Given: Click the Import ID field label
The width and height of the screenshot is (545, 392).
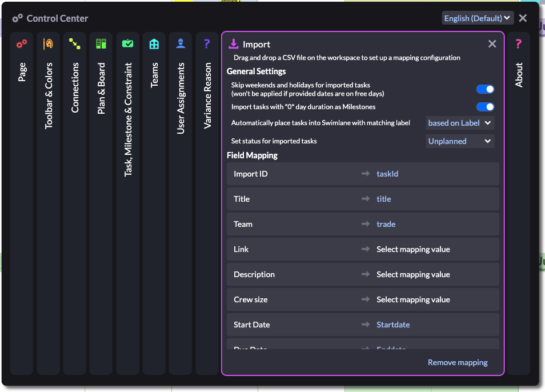Looking at the screenshot, I should click(251, 174).
